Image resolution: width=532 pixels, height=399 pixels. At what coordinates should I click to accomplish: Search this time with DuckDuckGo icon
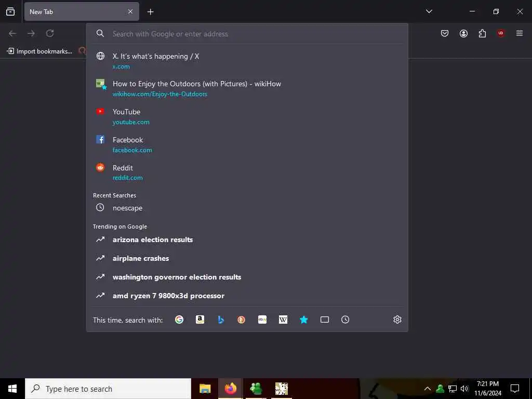241,320
